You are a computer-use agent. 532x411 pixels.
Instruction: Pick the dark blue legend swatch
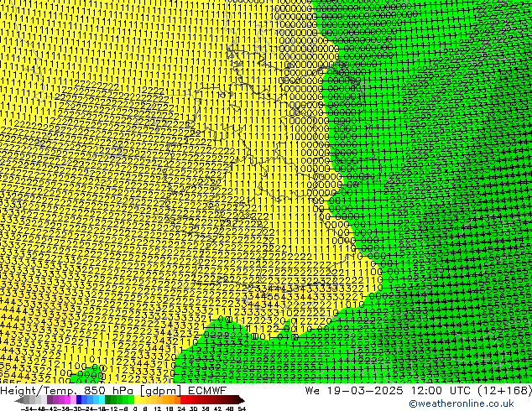coord(79,399)
